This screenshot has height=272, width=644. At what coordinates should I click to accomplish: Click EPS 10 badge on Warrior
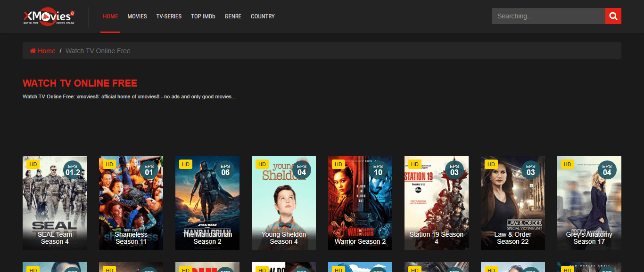click(x=378, y=169)
